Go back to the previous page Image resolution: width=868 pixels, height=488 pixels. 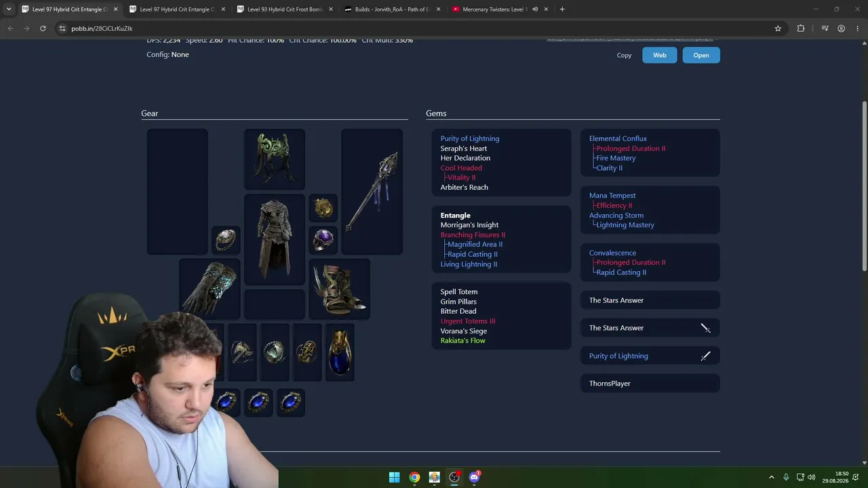10,28
